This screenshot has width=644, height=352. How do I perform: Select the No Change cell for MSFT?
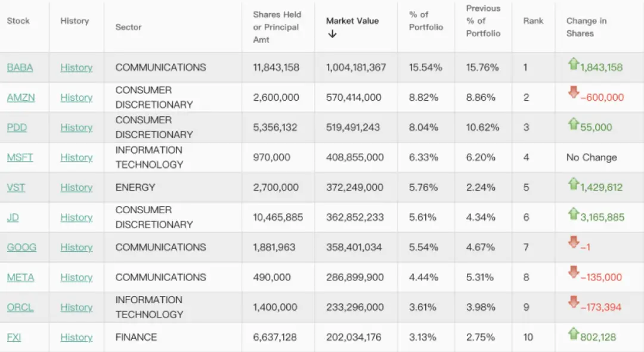click(591, 157)
